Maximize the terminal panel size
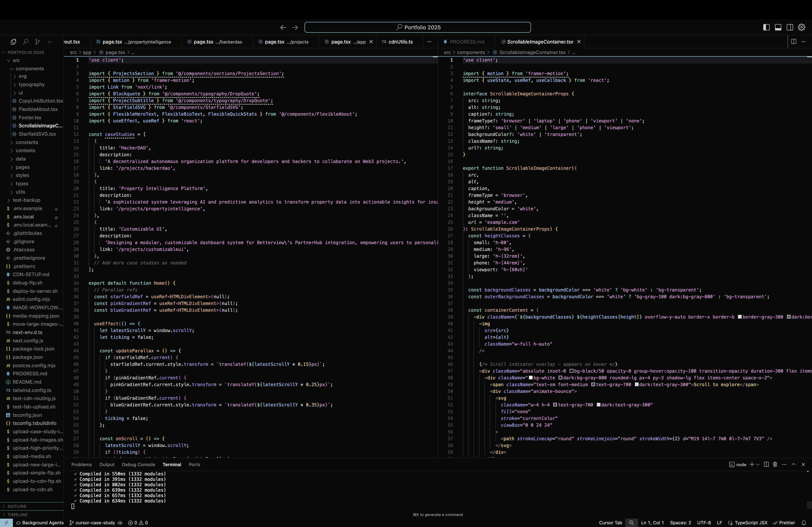The width and height of the screenshot is (812, 527). coord(794,465)
